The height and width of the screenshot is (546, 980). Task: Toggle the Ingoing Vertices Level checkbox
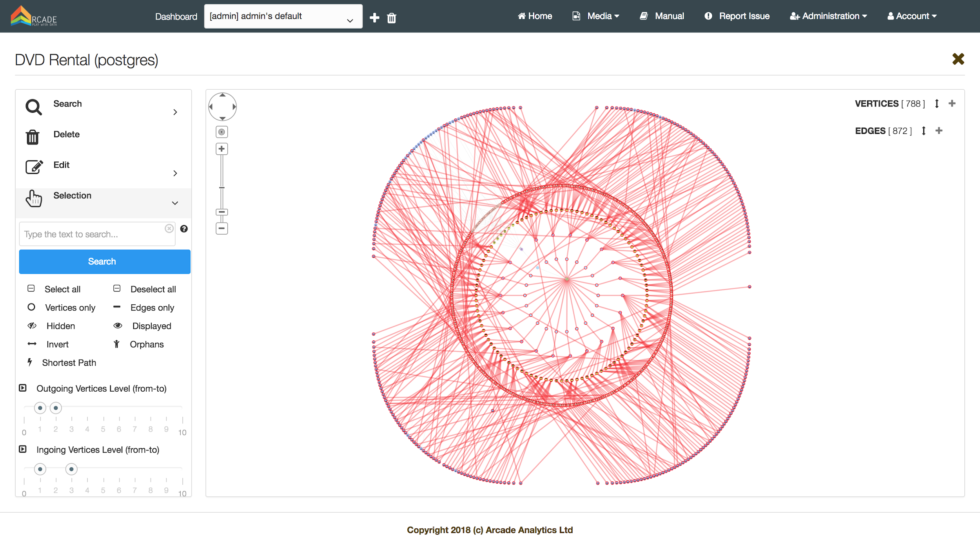click(23, 449)
